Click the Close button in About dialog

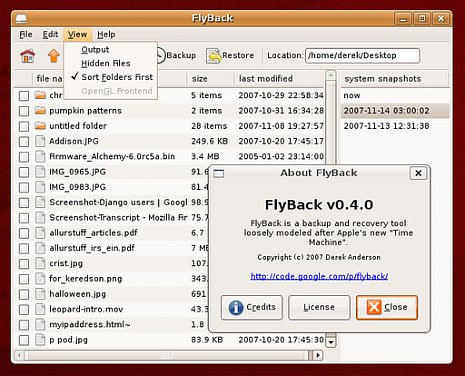(387, 307)
